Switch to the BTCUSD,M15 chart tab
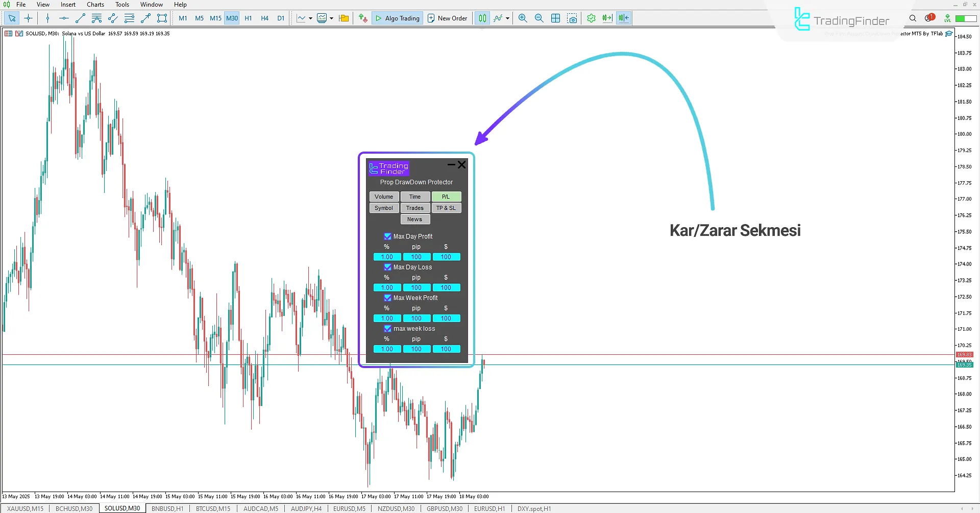Image resolution: width=980 pixels, height=513 pixels. 213,508
